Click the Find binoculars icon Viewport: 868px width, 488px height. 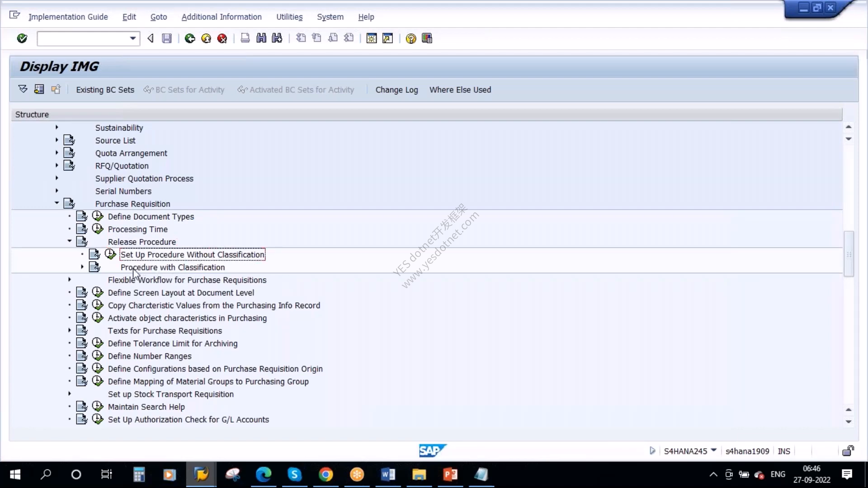coord(261,38)
